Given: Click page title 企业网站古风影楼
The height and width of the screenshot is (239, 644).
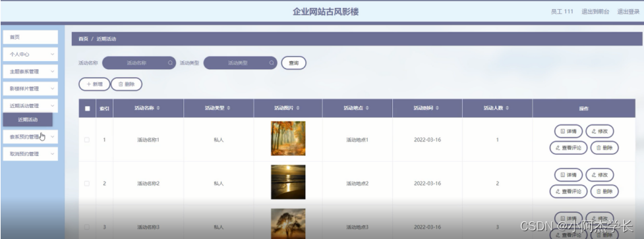Looking at the screenshot, I should (x=326, y=11).
